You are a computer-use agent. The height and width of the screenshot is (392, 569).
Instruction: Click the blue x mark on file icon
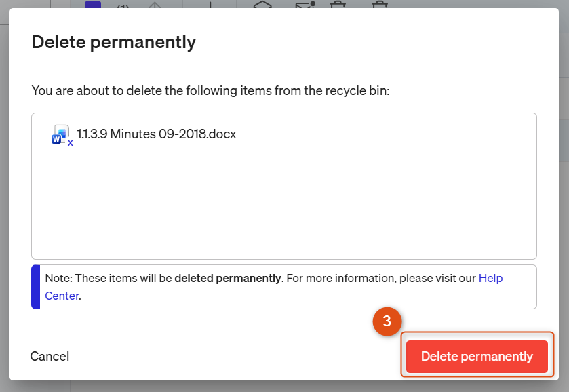pos(71,143)
